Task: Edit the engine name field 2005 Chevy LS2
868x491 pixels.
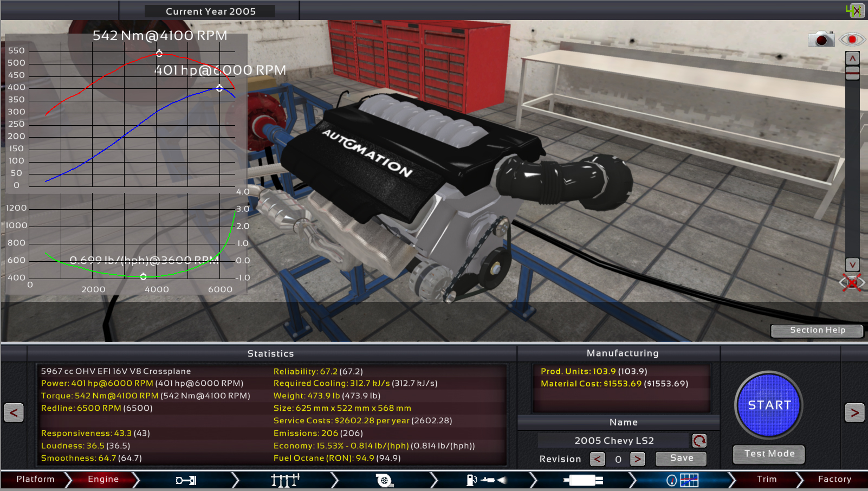Action: (x=614, y=441)
